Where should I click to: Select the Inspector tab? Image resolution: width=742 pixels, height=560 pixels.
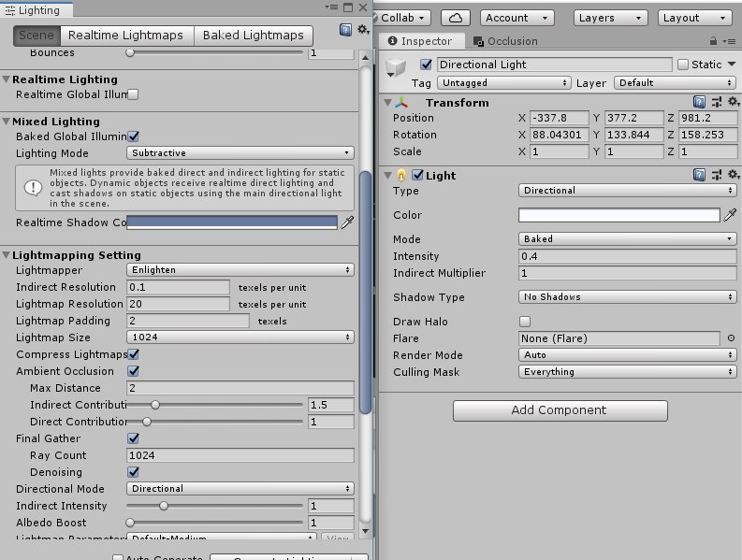pyautogui.click(x=420, y=42)
